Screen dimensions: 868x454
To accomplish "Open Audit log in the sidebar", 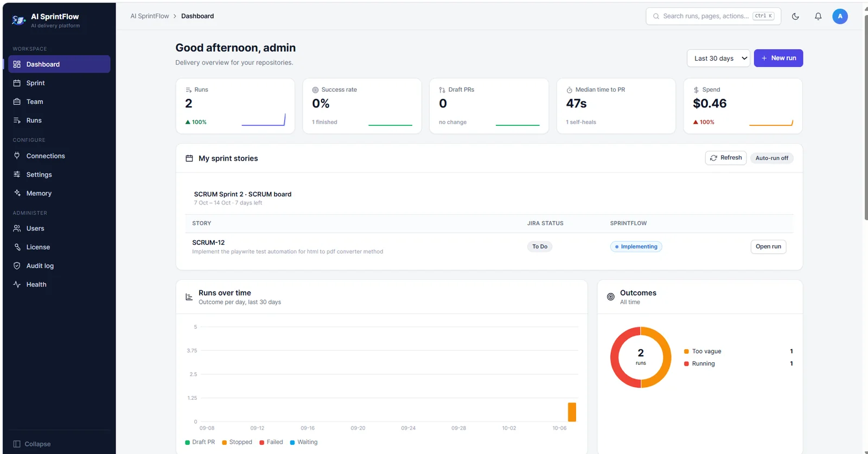I will (59, 266).
